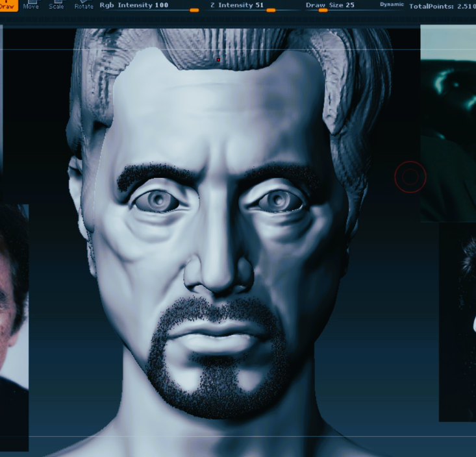Click the dark reference image at lower right

click(457, 322)
